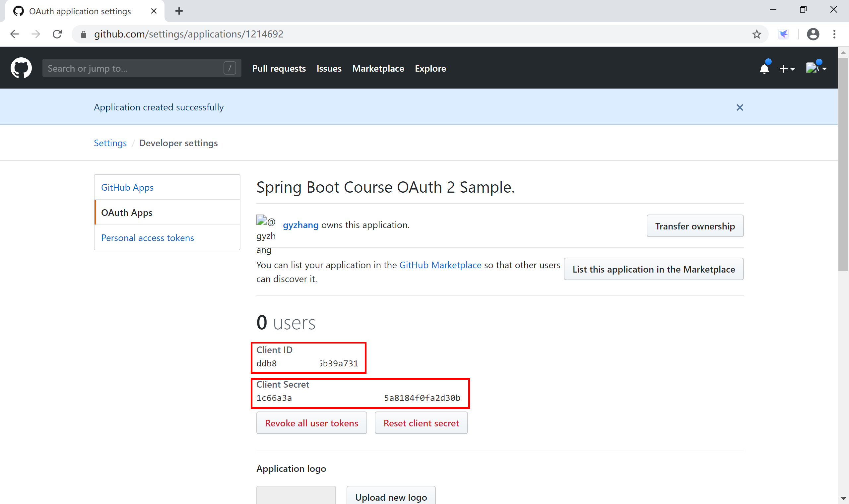849x504 pixels.
Task: Bookmark this page with the star icon
Action: coord(756,34)
